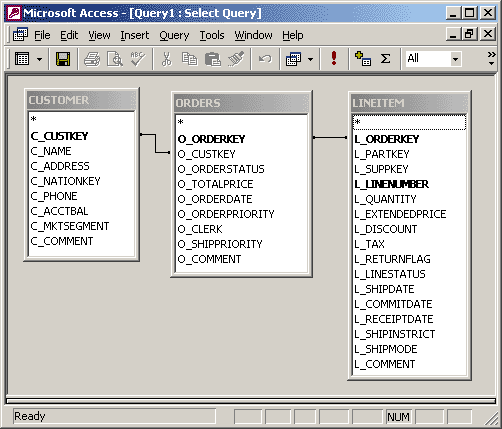Select the L_SHIPMODE field
The height and width of the screenshot is (429, 502).
[x=410, y=349]
